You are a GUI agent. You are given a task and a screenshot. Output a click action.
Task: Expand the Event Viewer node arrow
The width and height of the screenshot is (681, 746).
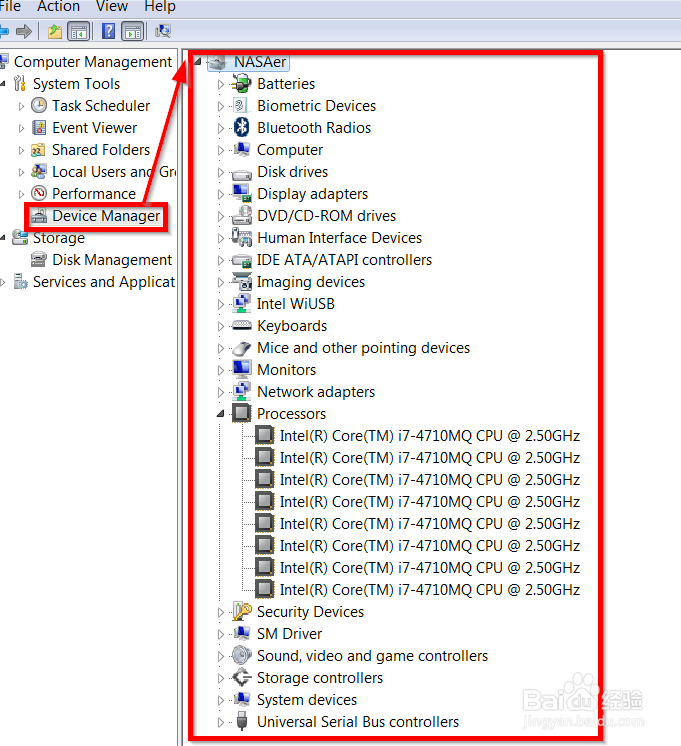coord(21,128)
